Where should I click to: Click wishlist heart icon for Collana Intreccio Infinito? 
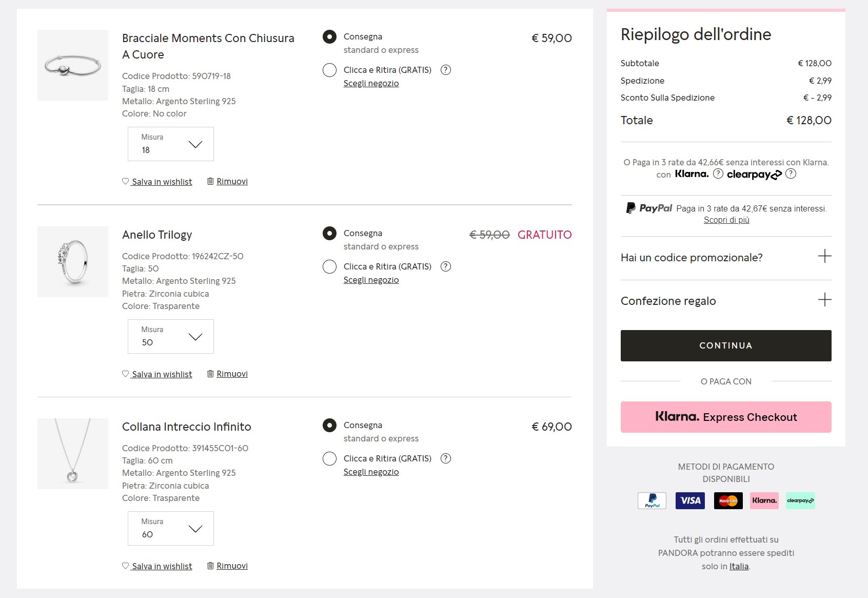(125, 566)
